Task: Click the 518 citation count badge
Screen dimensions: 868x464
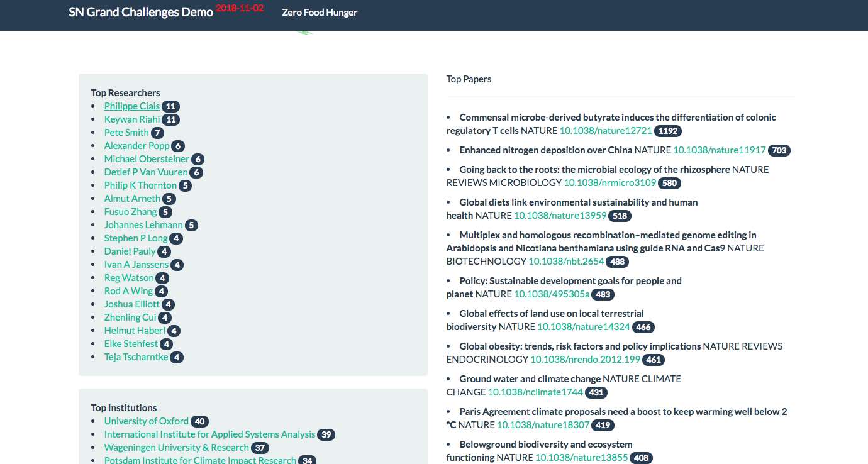Action: [620, 216]
